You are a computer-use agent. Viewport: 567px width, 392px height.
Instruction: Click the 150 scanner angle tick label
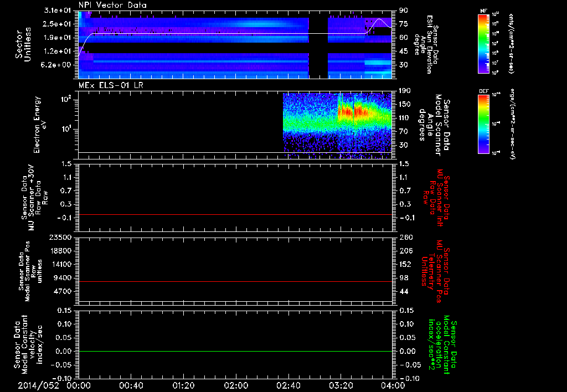(x=405, y=104)
